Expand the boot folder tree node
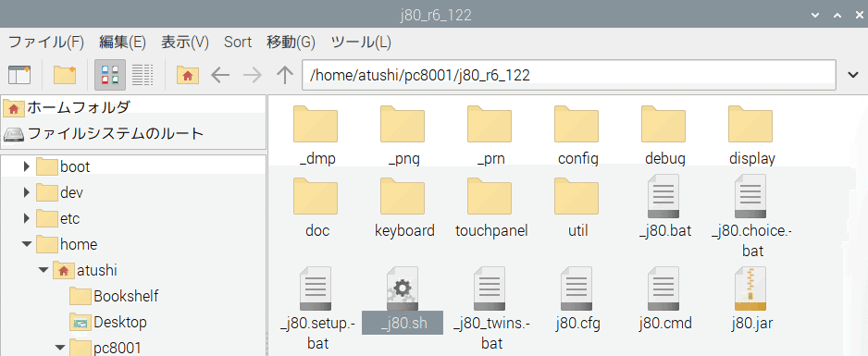Image resolution: width=868 pixels, height=356 pixels. [26, 166]
